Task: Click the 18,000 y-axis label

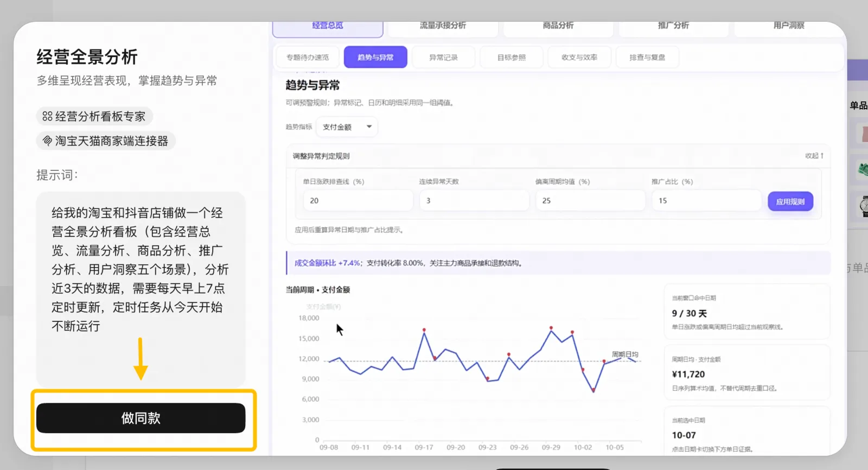Action: (x=309, y=318)
